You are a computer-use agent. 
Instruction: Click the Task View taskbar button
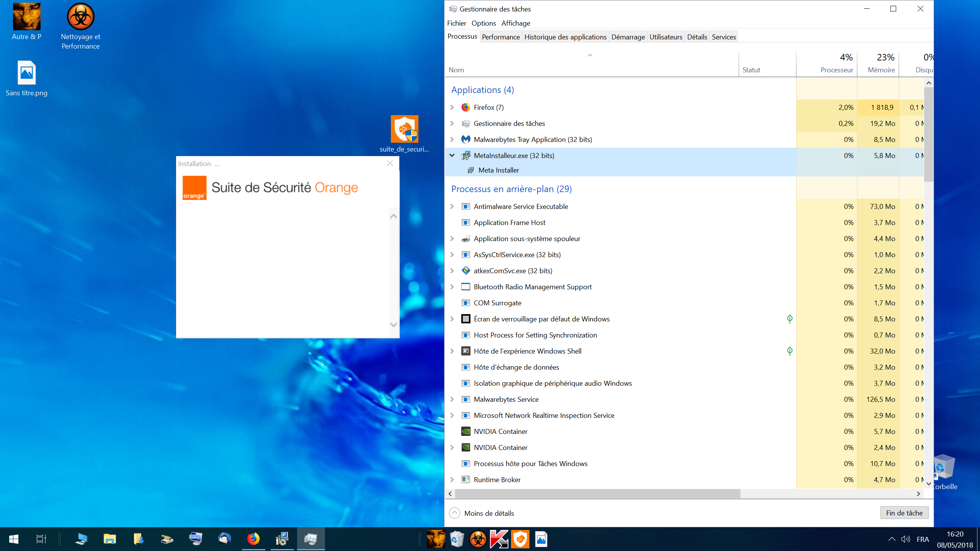(41, 539)
